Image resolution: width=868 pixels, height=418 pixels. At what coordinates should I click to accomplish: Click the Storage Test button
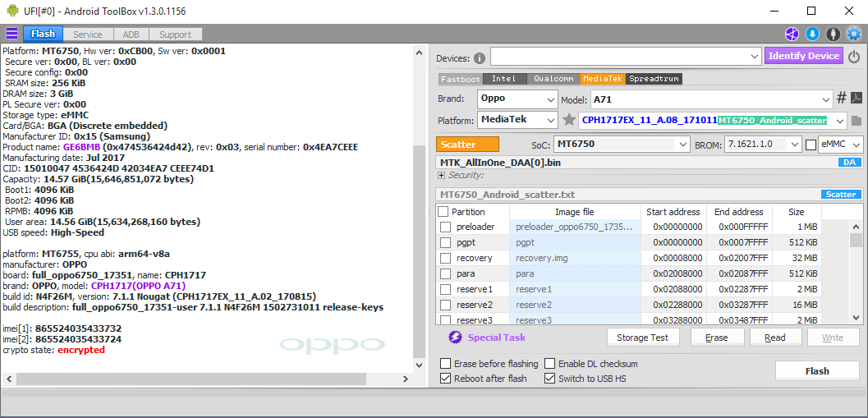pos(642,338)
